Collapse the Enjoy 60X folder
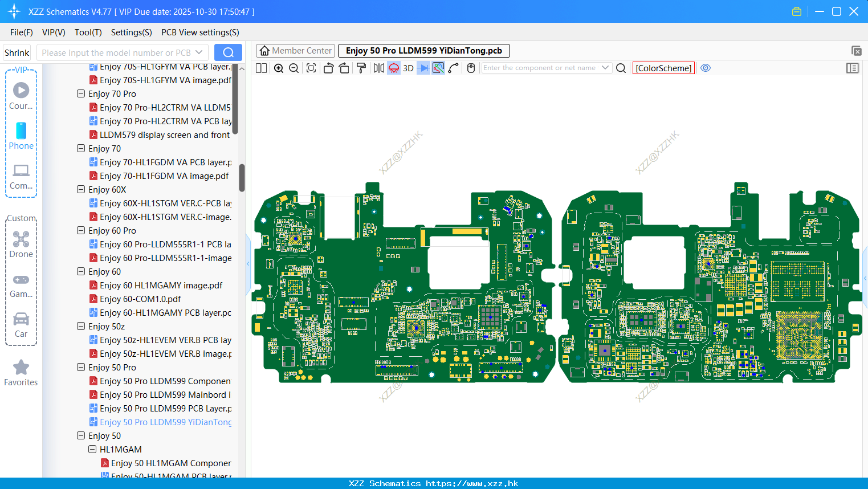Screen dimensions: 868x489 tap(81, 189)
